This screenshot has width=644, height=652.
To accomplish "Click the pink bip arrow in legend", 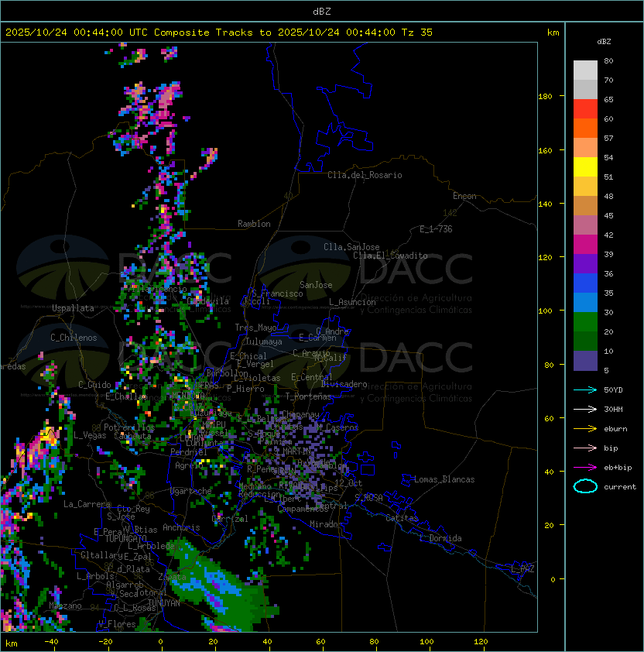I will click(x=585, y=448).
